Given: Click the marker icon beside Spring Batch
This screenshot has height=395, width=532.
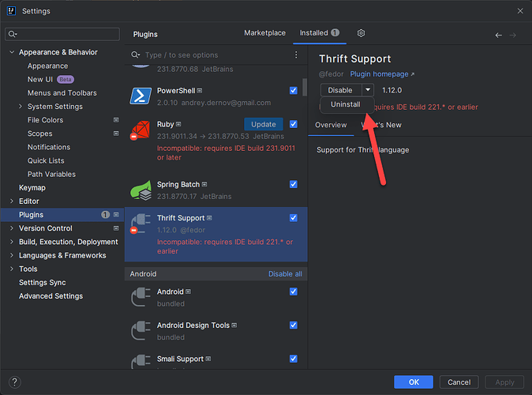Looking at the screenshot, I should tap(204, 184).
